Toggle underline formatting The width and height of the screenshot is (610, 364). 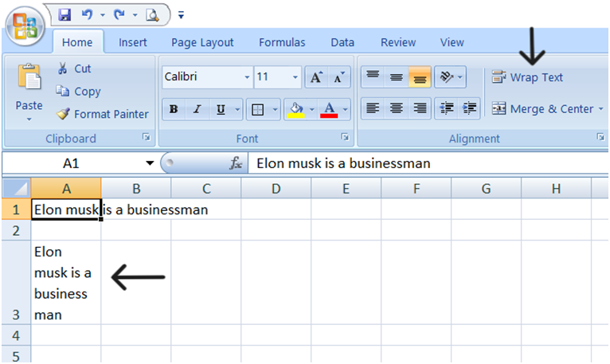point(221,109)
